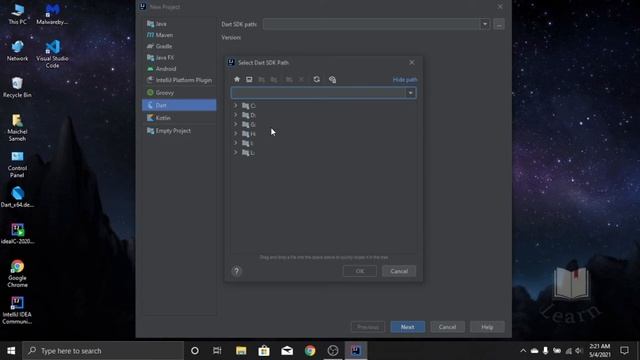Open Google Chrome desktop shortcut
The width and height of the screenshot is (640, 360).
pos(17,273)
